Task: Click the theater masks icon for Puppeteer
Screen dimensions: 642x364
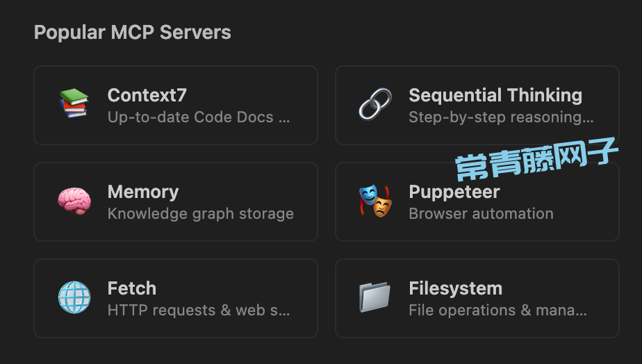Action: coord(375,201)
